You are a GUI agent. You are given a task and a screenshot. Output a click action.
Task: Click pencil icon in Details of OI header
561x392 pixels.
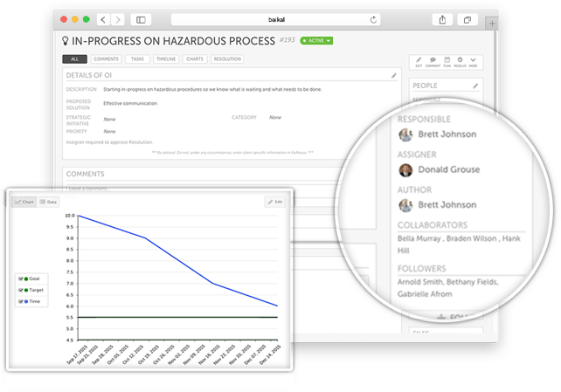click(x=394, y=75)
